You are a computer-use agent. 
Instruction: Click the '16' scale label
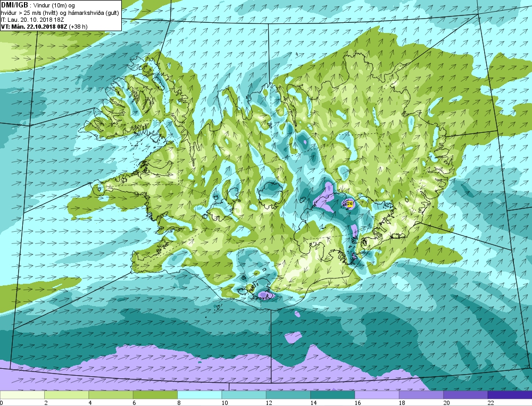pyautogui.click(x=358, y=403)
